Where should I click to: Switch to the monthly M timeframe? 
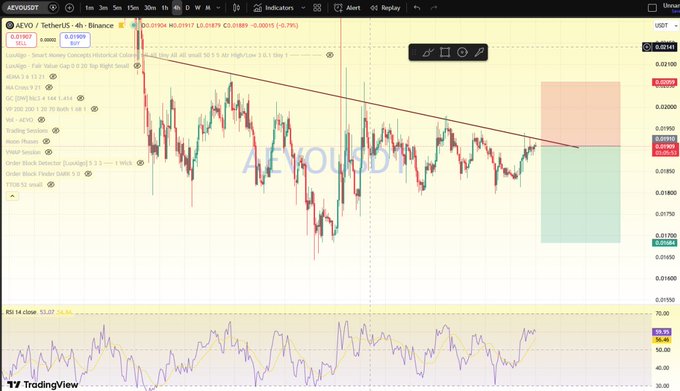(x=208, y=8)
